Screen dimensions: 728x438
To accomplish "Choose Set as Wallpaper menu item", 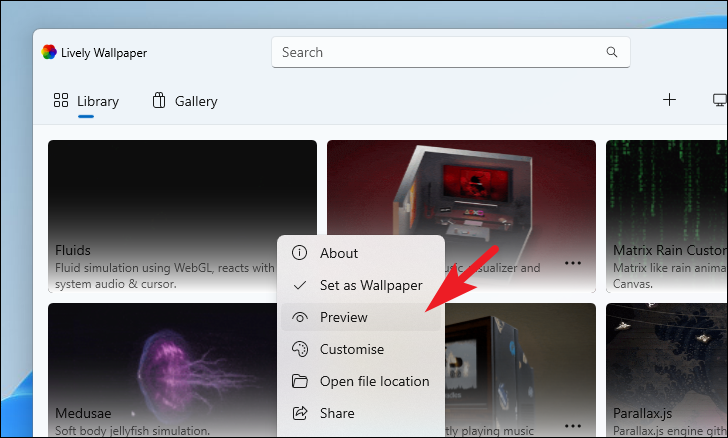I will coord(361,285).
